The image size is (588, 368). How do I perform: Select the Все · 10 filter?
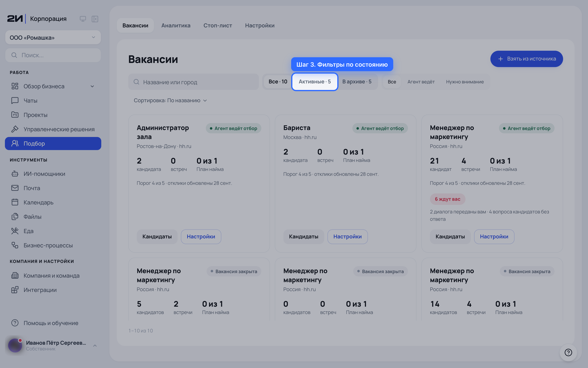278,82
